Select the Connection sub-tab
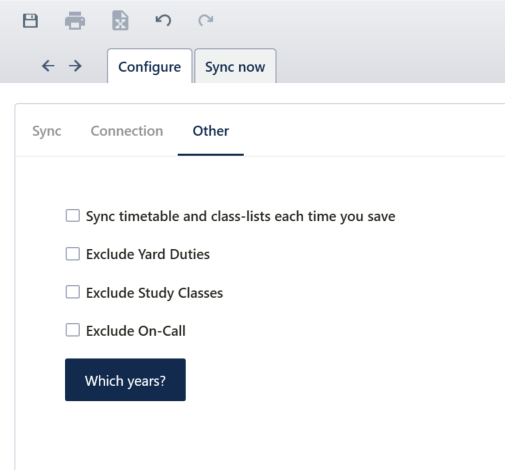 click(x=127, y=131)
